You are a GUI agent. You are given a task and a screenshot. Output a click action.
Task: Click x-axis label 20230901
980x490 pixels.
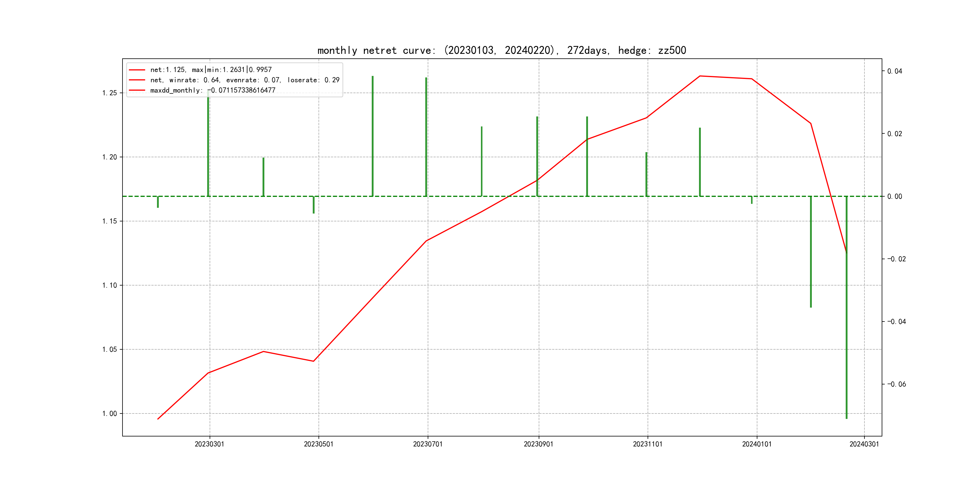(538, 444)
